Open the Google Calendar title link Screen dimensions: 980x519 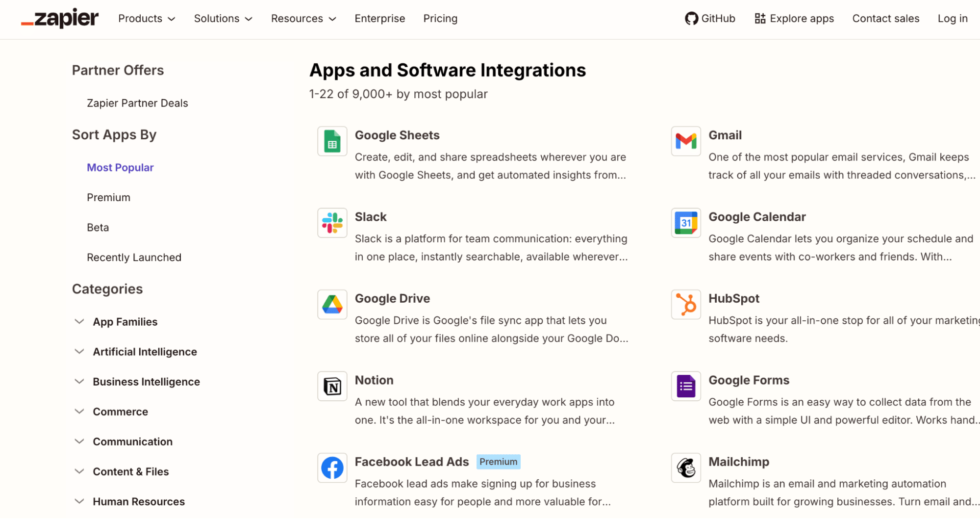coord(757,217)
